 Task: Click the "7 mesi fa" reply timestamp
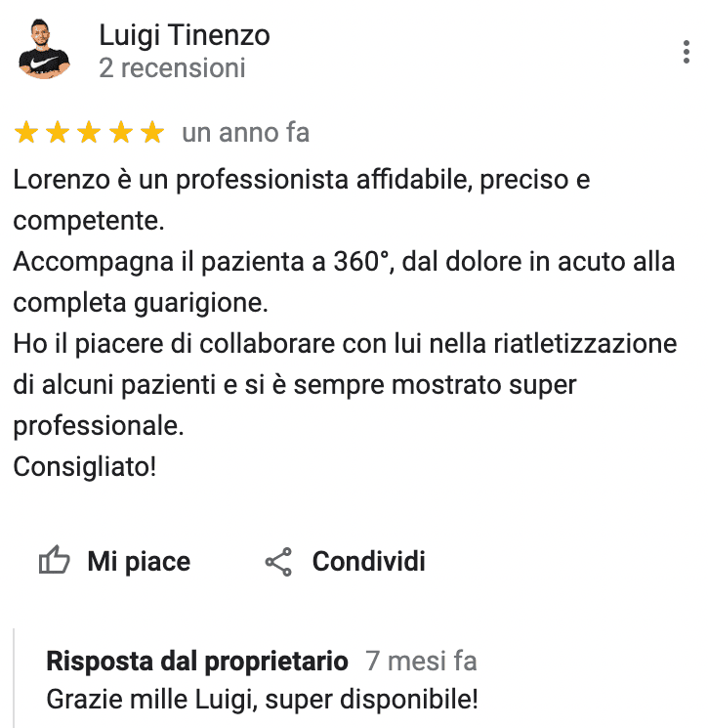pyautogui.click(x=421, y=661)
